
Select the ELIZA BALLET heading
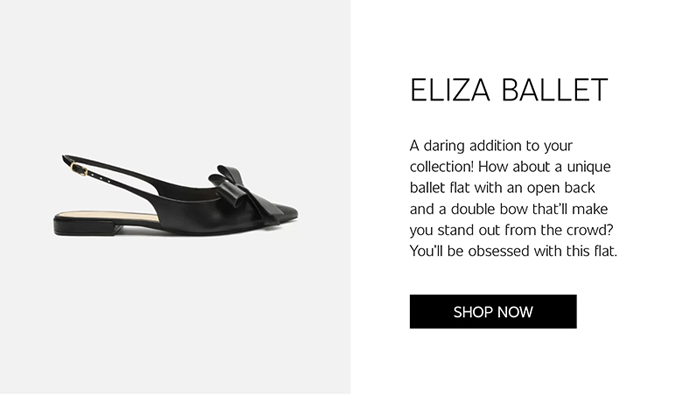[x=509, y=90]
